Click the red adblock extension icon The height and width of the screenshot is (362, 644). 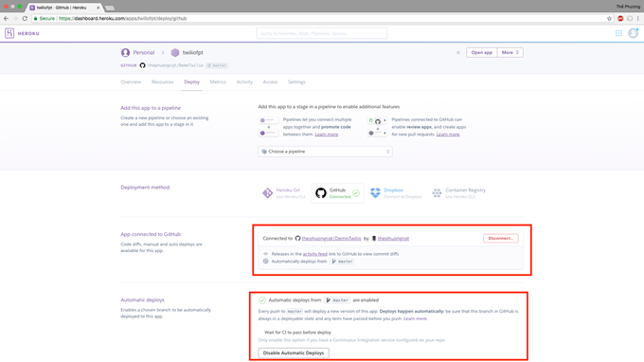tap(620, 19)
